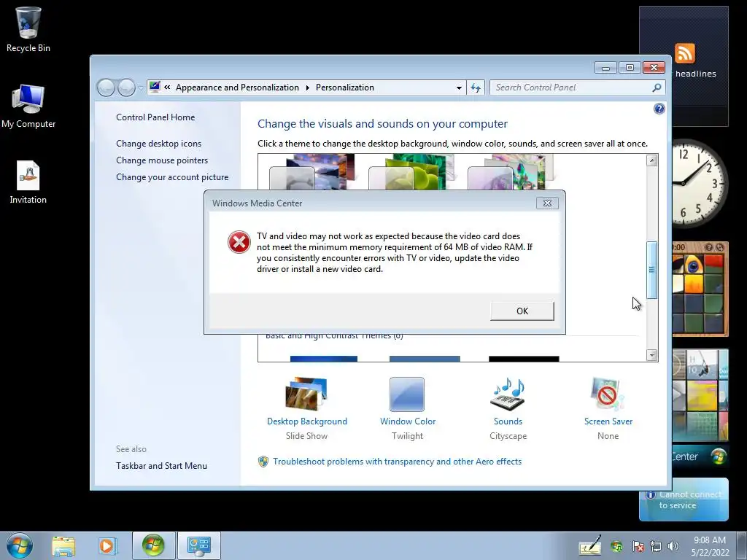Close the Personalization window
This screenshot has width=747, height=560.
click(654, 68)
